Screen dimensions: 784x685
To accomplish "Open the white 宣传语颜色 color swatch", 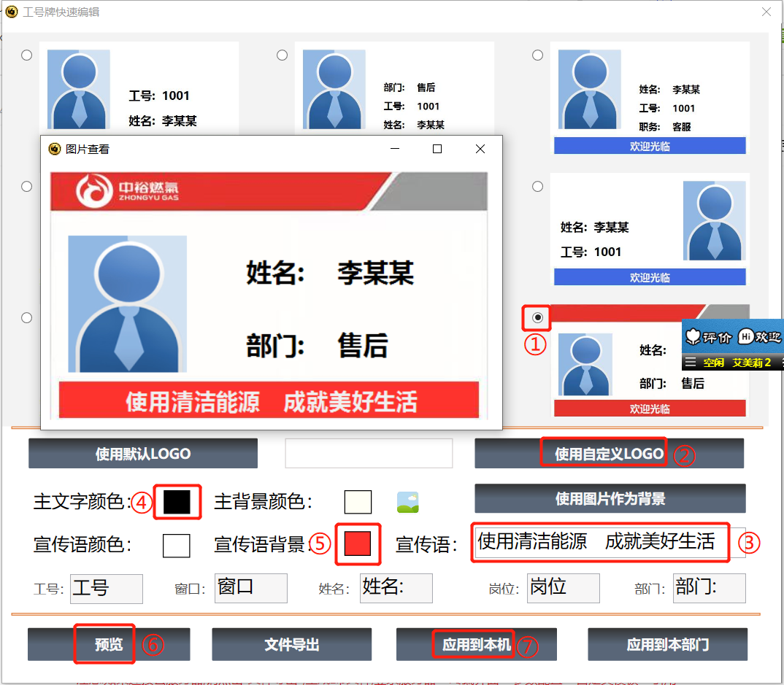I will (177, 545).
